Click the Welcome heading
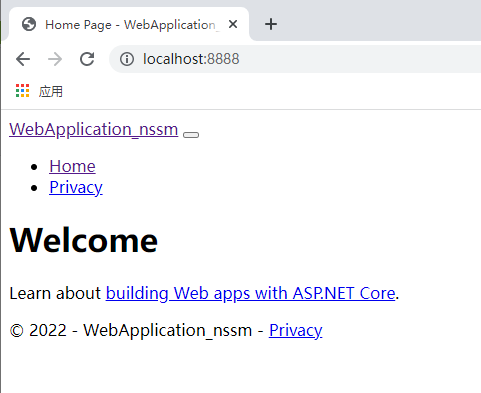The height and width of the screenshot is (393, 481). [84, 240]
